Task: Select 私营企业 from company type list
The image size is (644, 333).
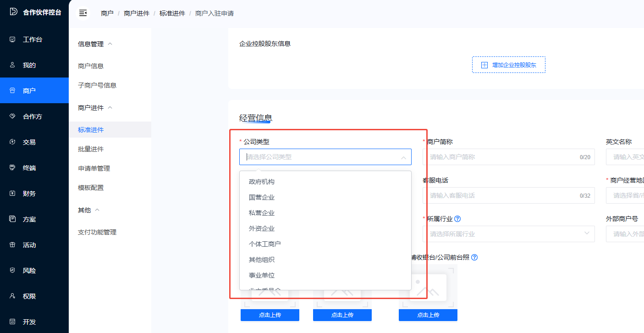Action: [x=262, y=213]
